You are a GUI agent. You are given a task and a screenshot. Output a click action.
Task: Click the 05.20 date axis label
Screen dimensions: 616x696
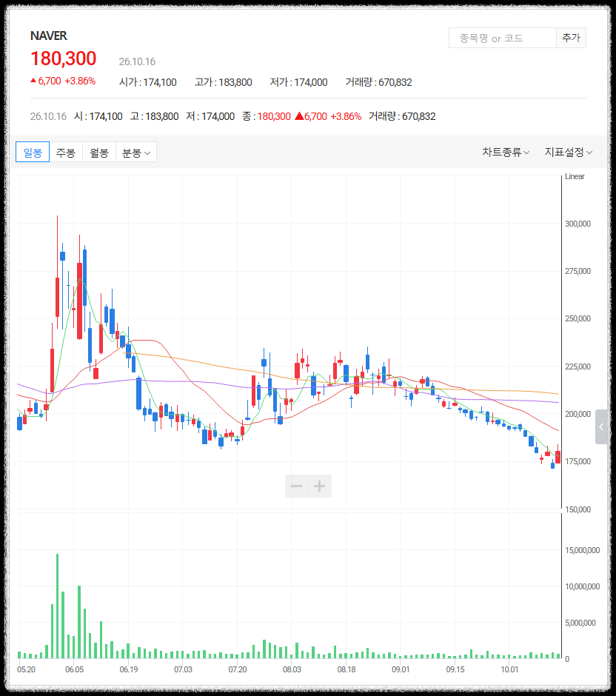(x=26, y=669)
